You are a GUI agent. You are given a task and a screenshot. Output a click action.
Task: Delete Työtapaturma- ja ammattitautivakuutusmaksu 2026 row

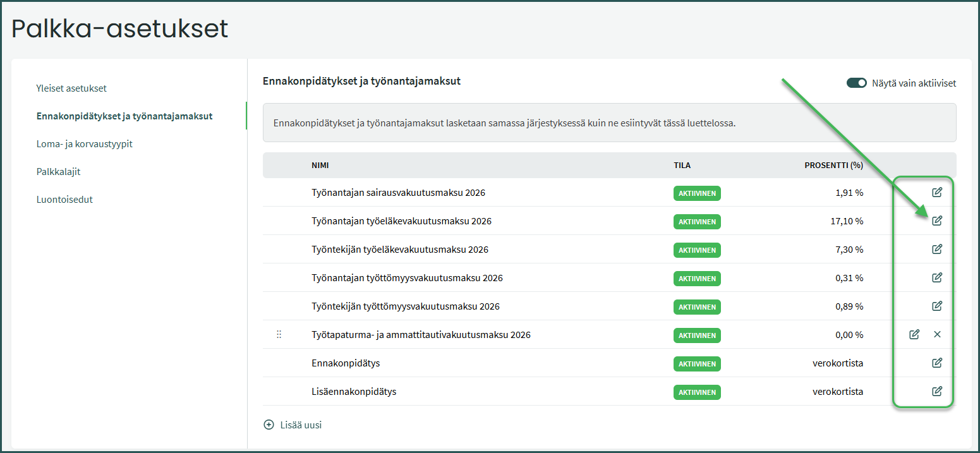pos(937,334)
